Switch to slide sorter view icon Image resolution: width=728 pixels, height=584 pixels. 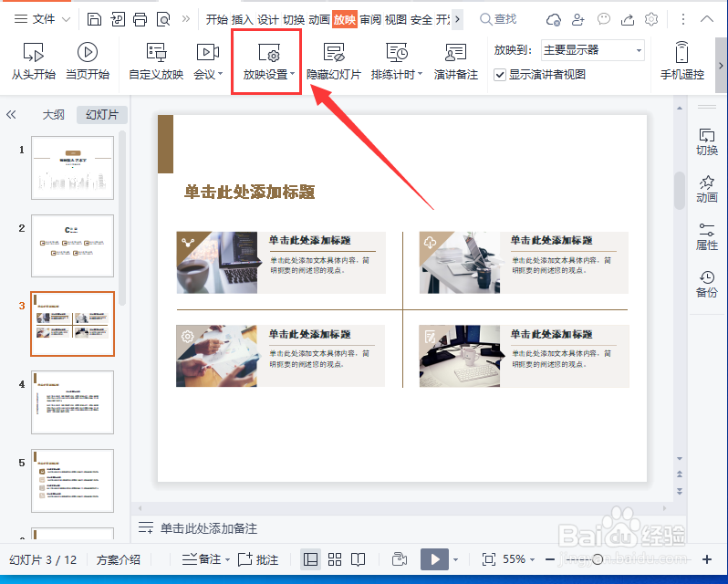coord(334,559)
